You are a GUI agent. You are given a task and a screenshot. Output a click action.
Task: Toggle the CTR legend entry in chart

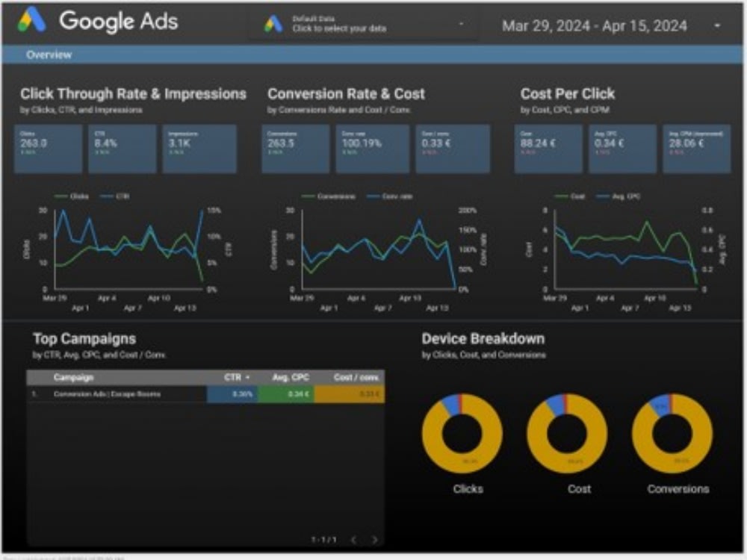click(x=114, y=196)
